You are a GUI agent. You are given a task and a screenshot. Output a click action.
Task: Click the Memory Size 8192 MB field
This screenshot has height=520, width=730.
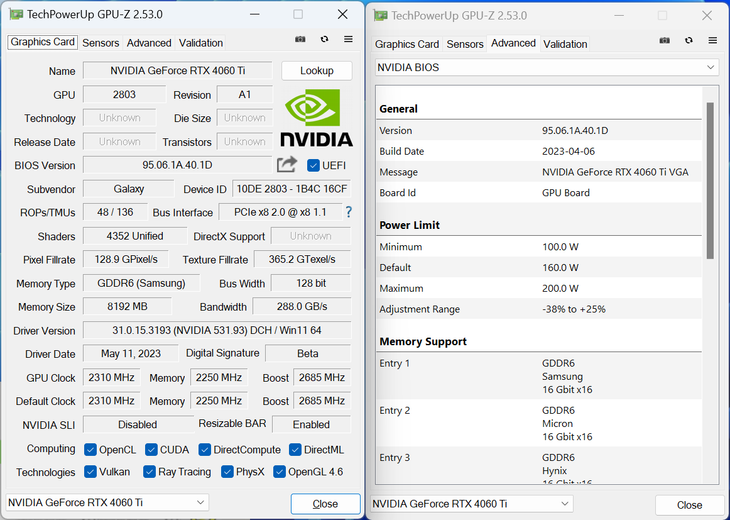[x=127, y=307]
